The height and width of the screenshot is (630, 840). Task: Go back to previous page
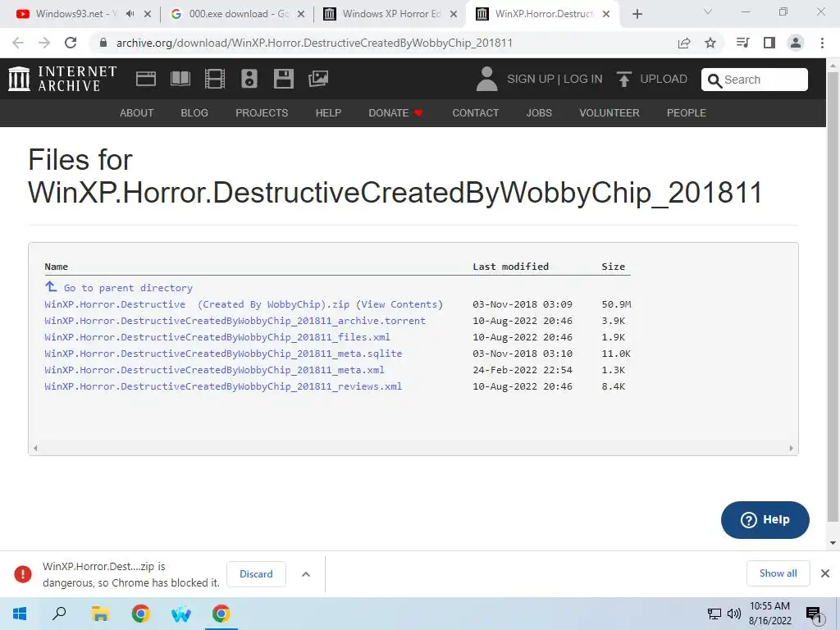point(18,43)
